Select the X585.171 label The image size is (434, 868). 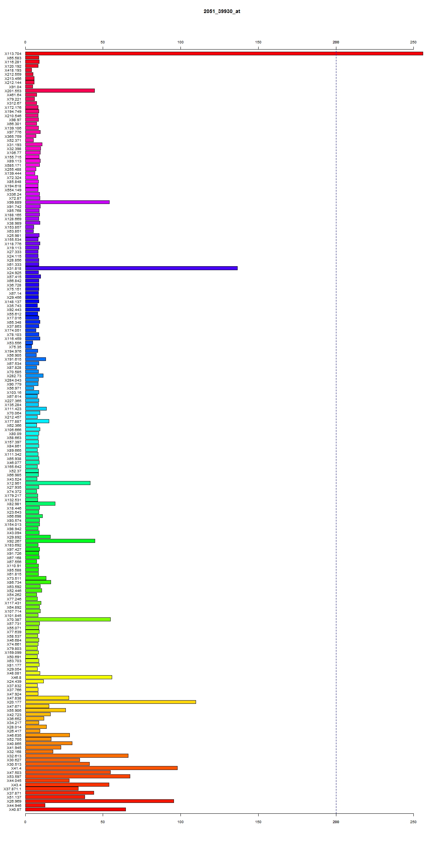pos(13,165)
